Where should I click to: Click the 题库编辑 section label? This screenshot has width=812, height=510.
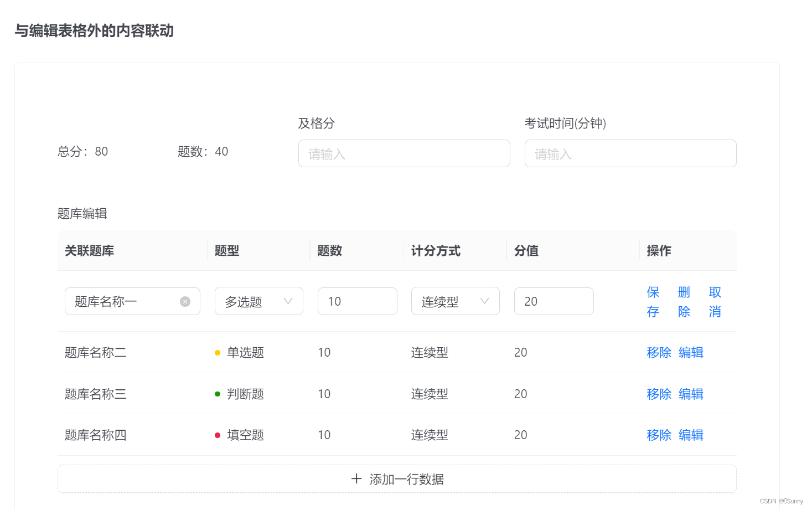pyautogui.click(x=82, y=214)
